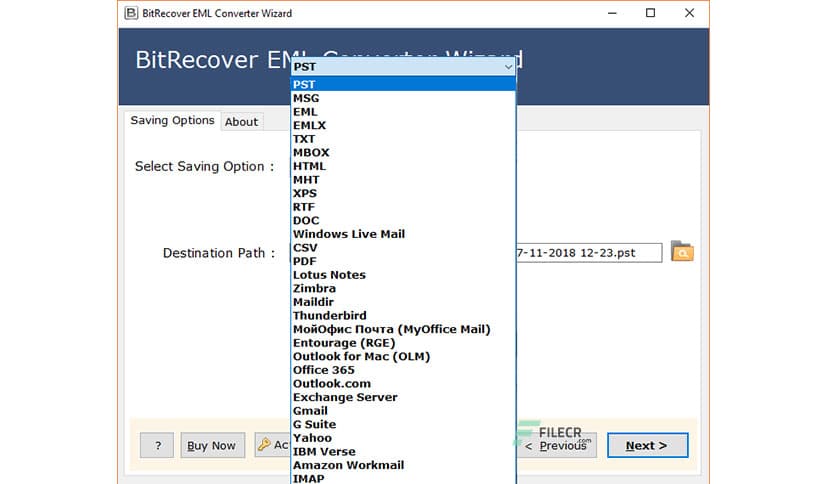836x484 pixels.
Task: Choose Outlook for Mac (OLM)
Action: [404, 356]
